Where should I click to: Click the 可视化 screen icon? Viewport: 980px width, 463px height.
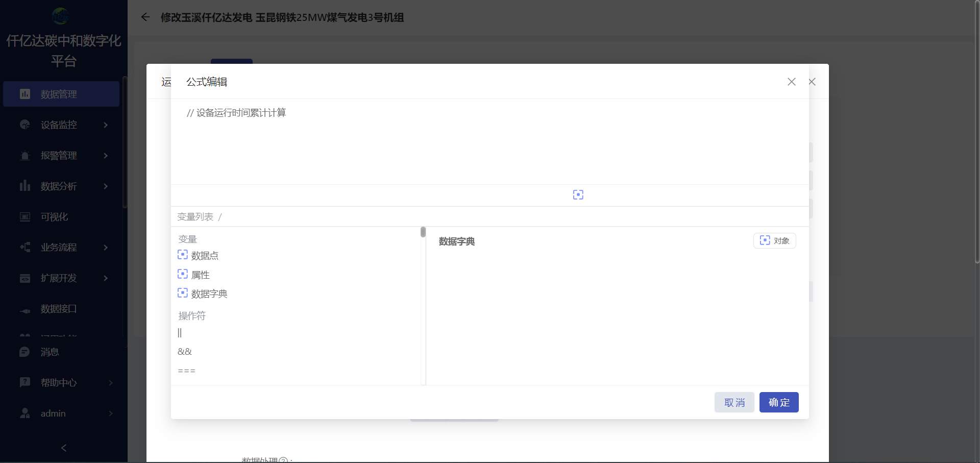(x=25, y=216)
